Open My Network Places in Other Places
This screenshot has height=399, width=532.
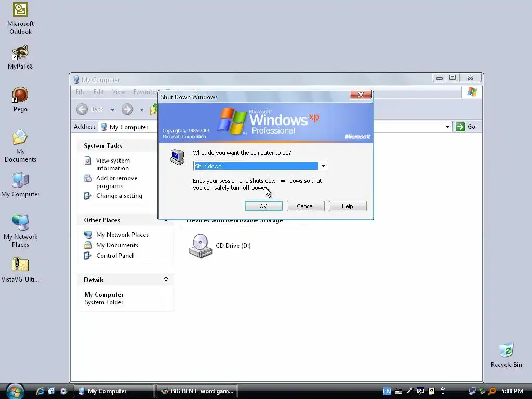click(122, 235)
